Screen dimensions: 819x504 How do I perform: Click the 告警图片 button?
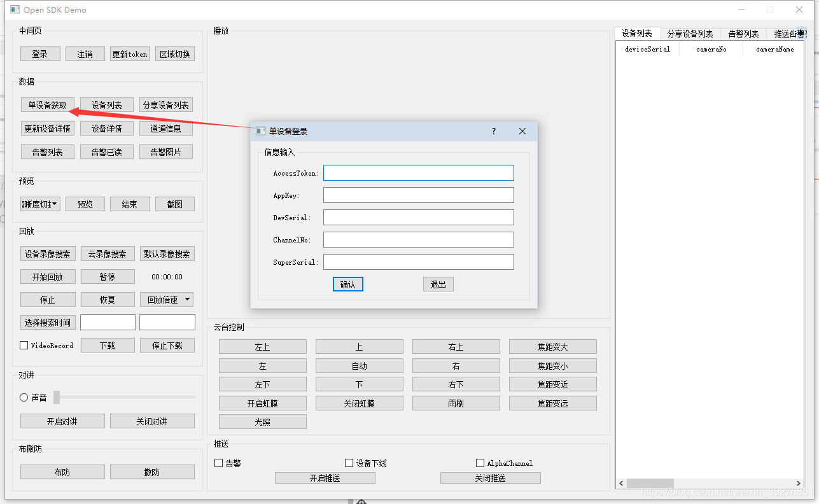[x=166, y=152]
